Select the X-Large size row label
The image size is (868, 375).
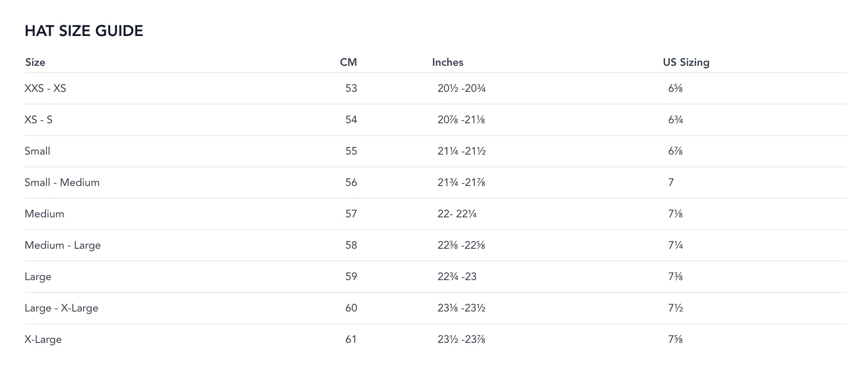coord(43,339)
